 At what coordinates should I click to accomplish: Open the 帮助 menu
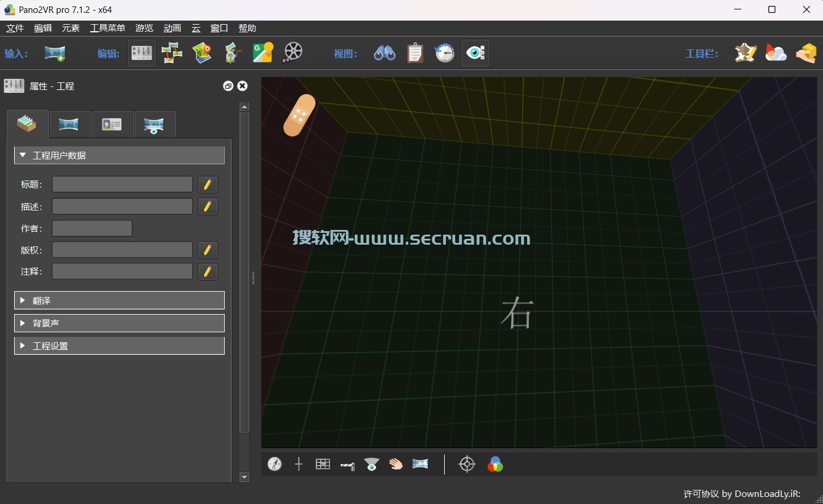247,28
